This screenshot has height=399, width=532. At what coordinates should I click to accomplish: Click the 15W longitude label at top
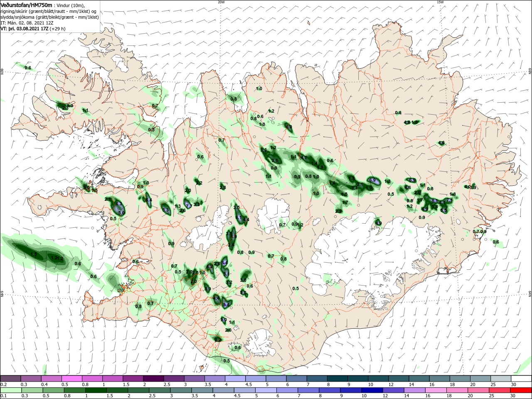[x=440, y=2]
